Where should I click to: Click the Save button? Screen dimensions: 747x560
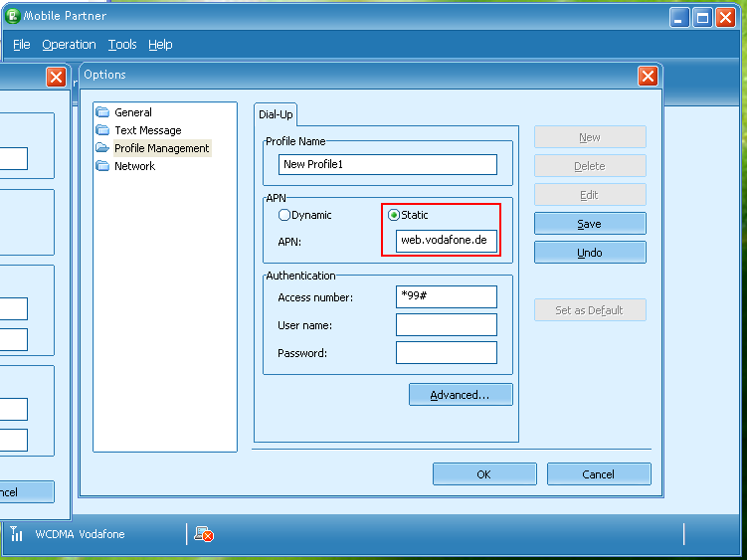coord(590,224)
